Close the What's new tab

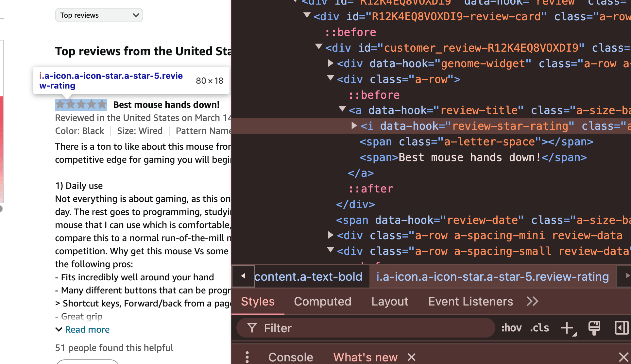[x=412, y=357]
